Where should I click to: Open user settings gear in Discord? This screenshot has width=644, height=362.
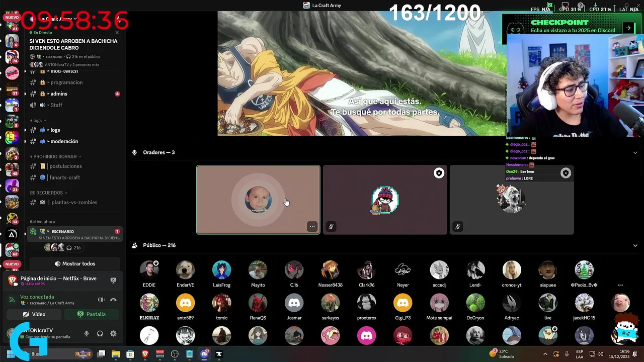113,333
